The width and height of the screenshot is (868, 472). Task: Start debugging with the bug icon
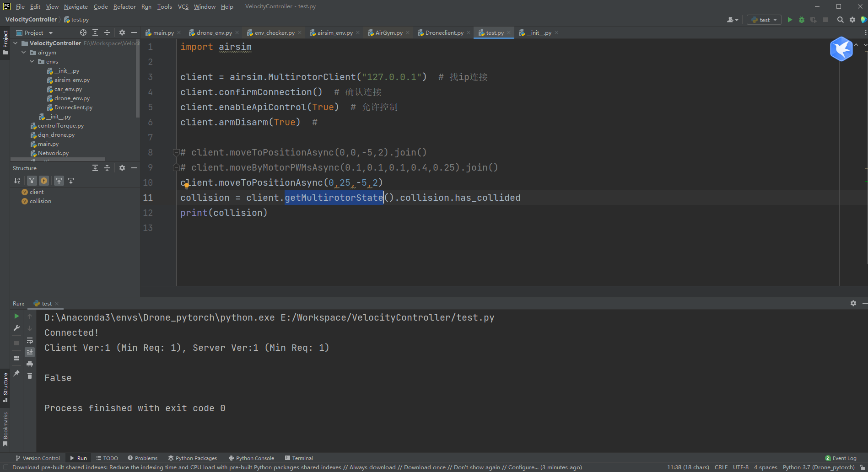pos(802,20)
